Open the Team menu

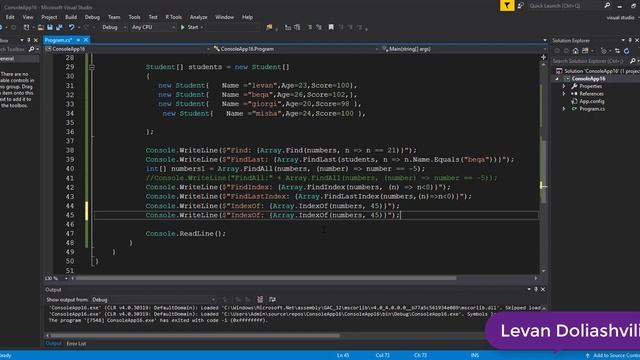pos(114,17)
